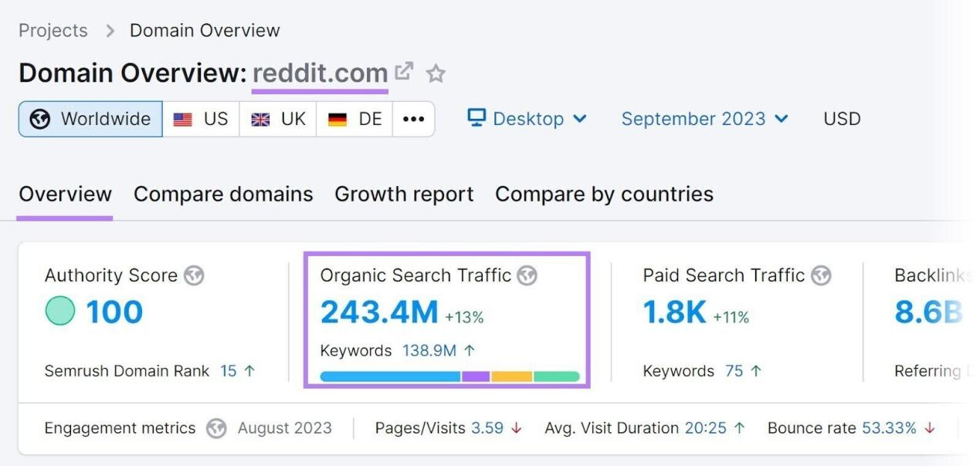Switch database to US
Image resolution: width=980 pixels, height=466 pixels.
click(x=201, y=119)
